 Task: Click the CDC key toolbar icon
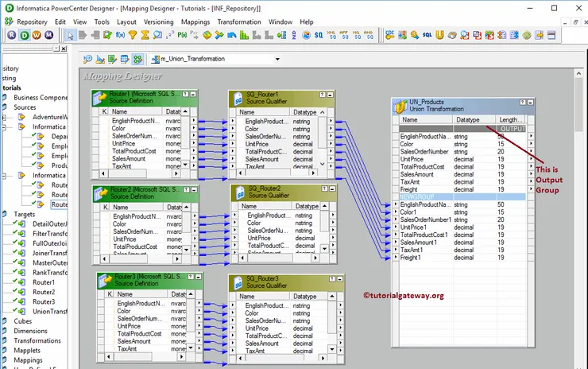(390, 35)
